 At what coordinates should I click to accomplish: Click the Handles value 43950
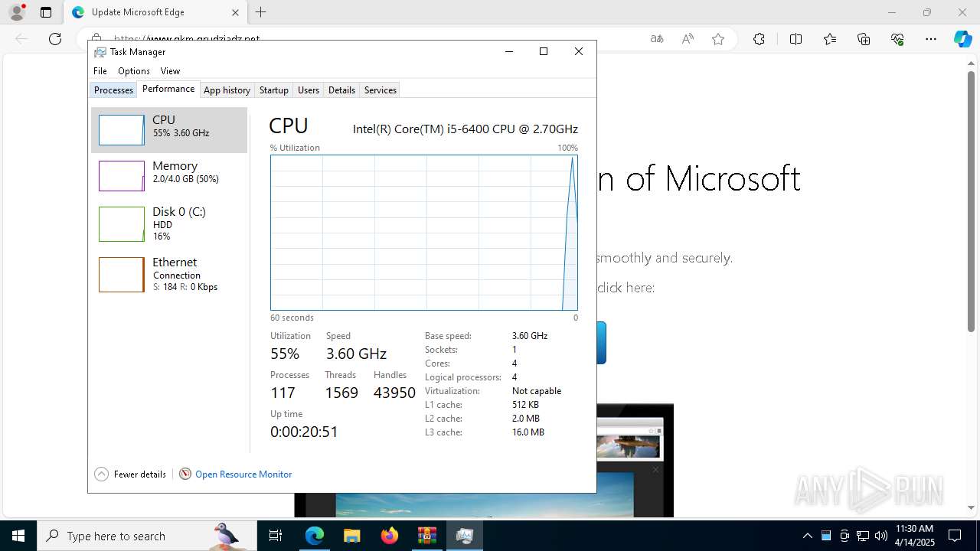pos(394,393)
